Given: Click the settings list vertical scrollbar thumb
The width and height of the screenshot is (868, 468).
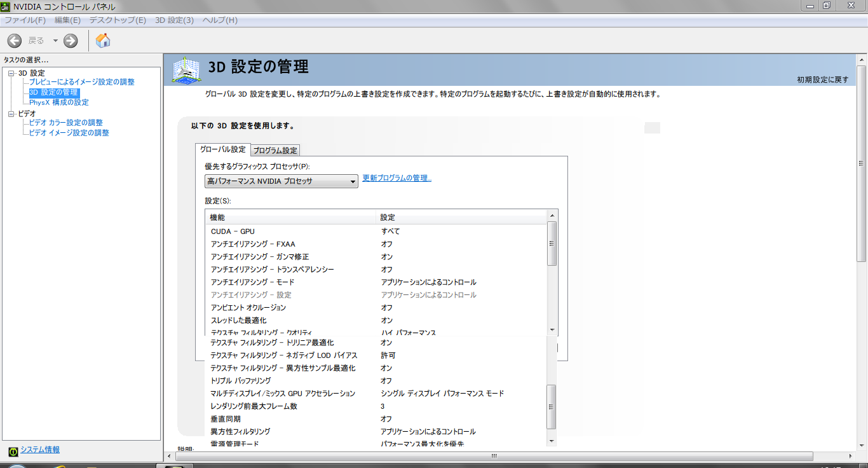Looking at the screenshot, I should pyautogui.click(x=552, y=243).
